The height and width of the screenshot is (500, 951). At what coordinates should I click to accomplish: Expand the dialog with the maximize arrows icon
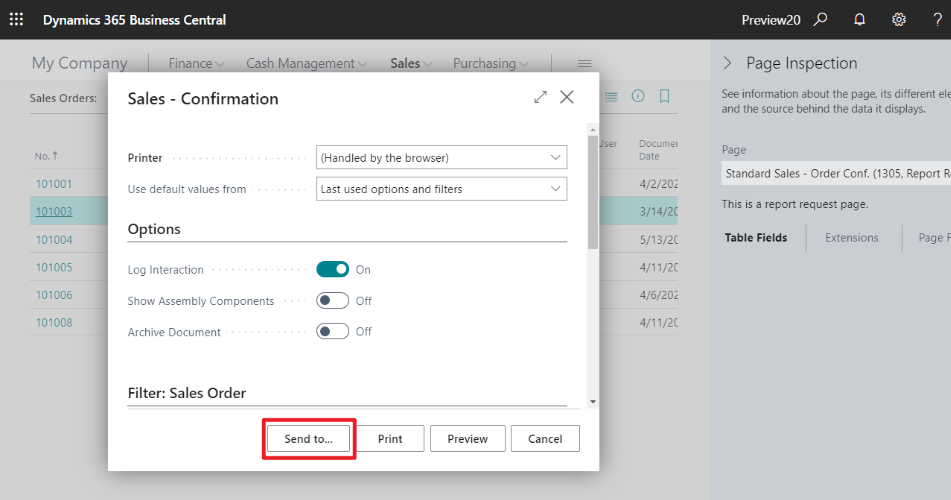pyautogui.click(x=540, y=97)
